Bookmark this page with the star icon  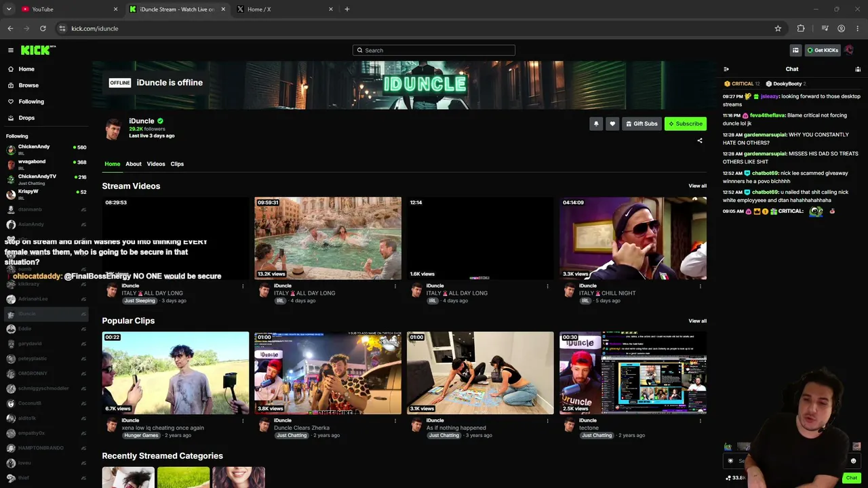coord(778,28)
